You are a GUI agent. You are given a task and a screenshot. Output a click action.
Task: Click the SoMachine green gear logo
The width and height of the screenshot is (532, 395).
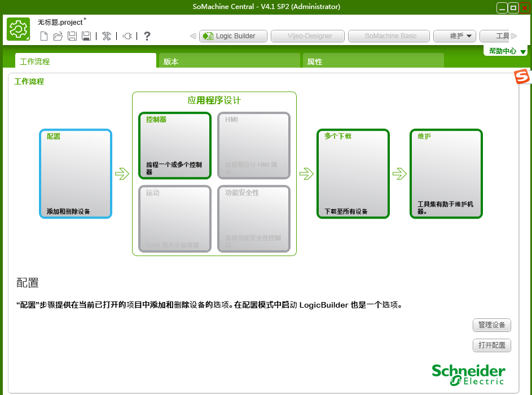pos(18,29)
